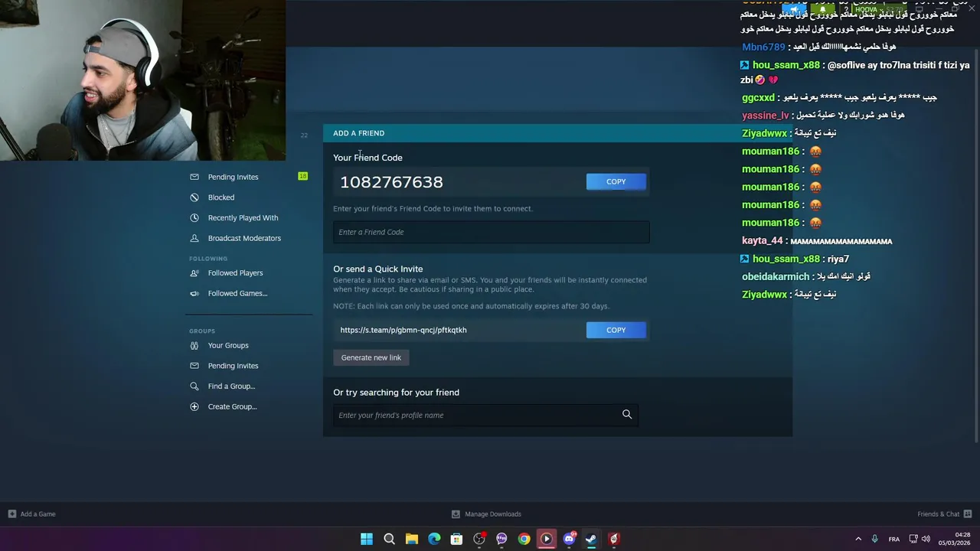The image size is (980, 551).
Task: Open Windows Start menu
Action: click(367, 539)
